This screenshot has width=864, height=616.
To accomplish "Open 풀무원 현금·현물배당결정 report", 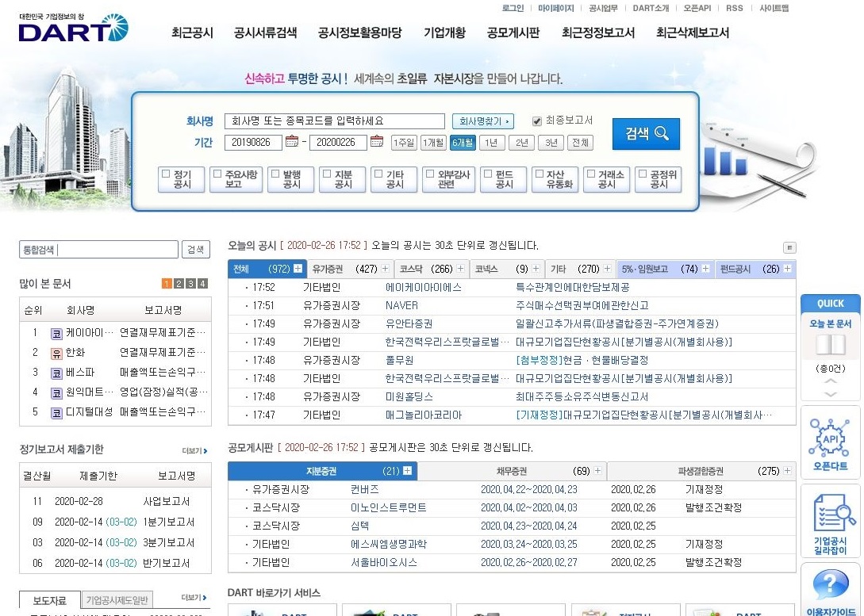I will click(x=582, y=360).
